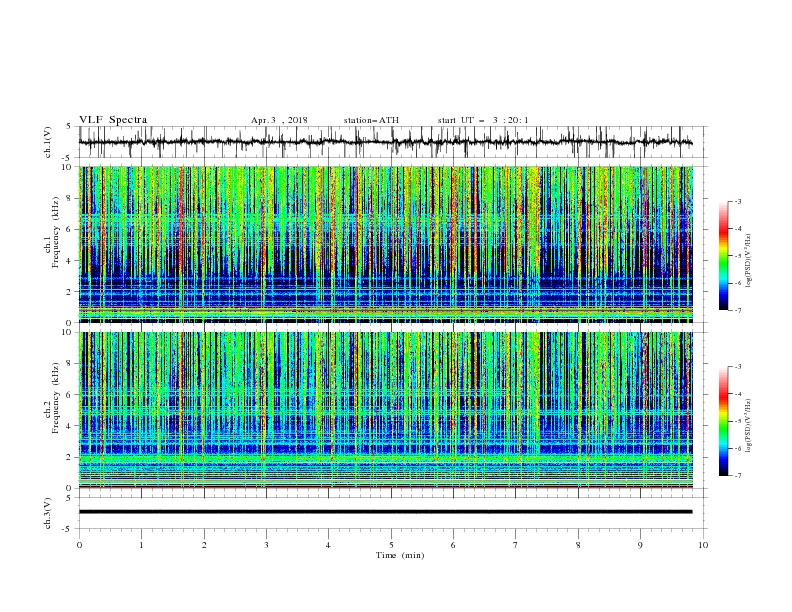
Task: Click the date text "Apr. 3, 2018"
Action: click(x=279, y=120)
